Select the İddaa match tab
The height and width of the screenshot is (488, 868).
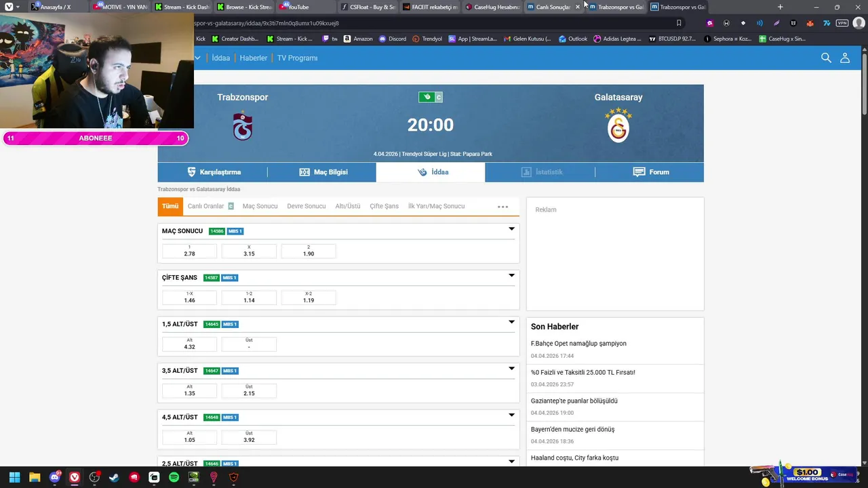pyautogui.click(x=431, y=172)
